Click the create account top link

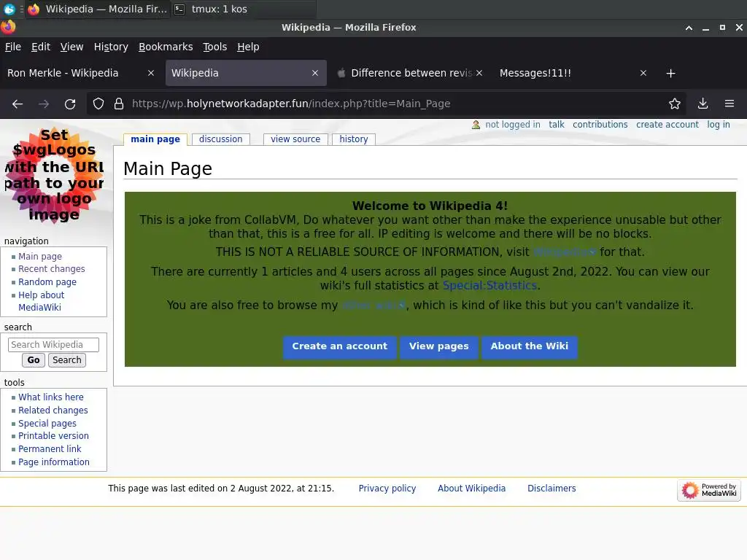point(667,125)
